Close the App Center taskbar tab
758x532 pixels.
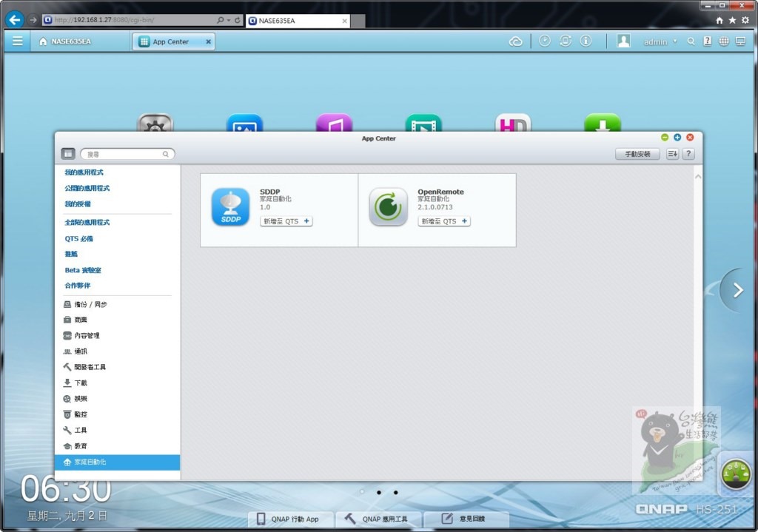[208, 41]
